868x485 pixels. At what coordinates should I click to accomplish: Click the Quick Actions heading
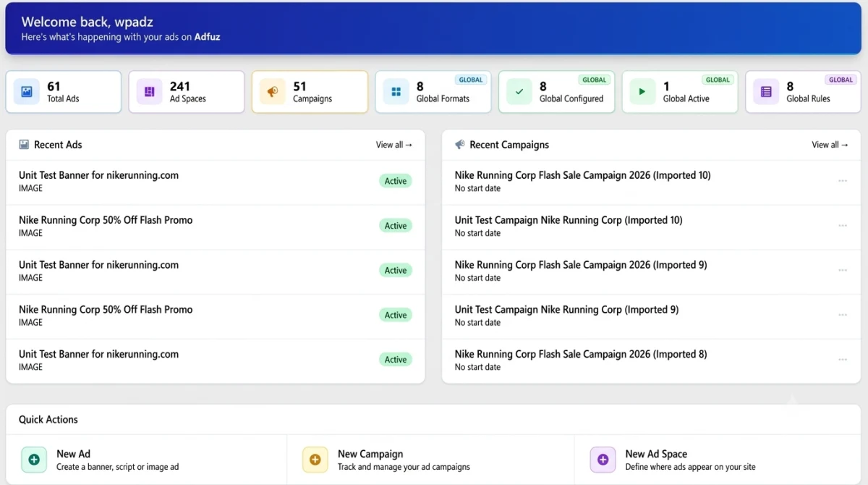click(x=48, y=420)
